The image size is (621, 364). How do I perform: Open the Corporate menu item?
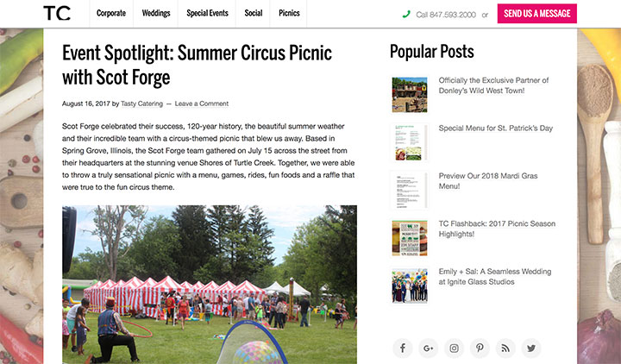111,14
